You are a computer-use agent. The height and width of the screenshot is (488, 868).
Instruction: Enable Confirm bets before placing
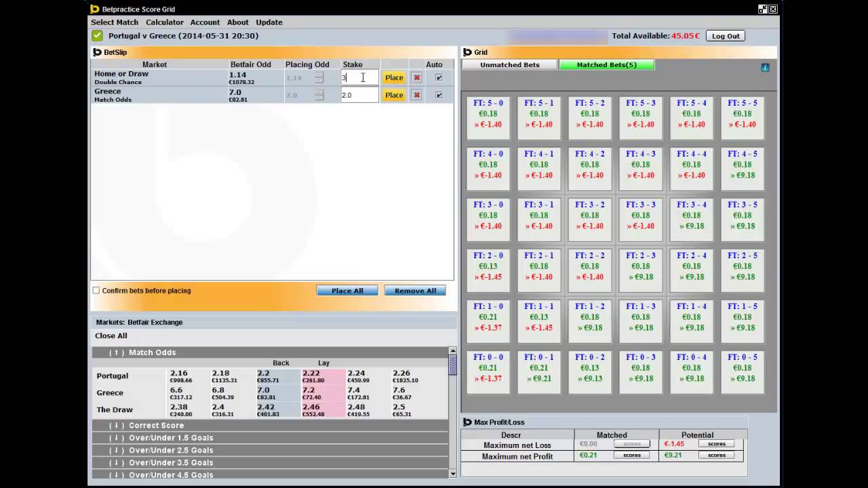pyautogui.click(x=96, y=291)
